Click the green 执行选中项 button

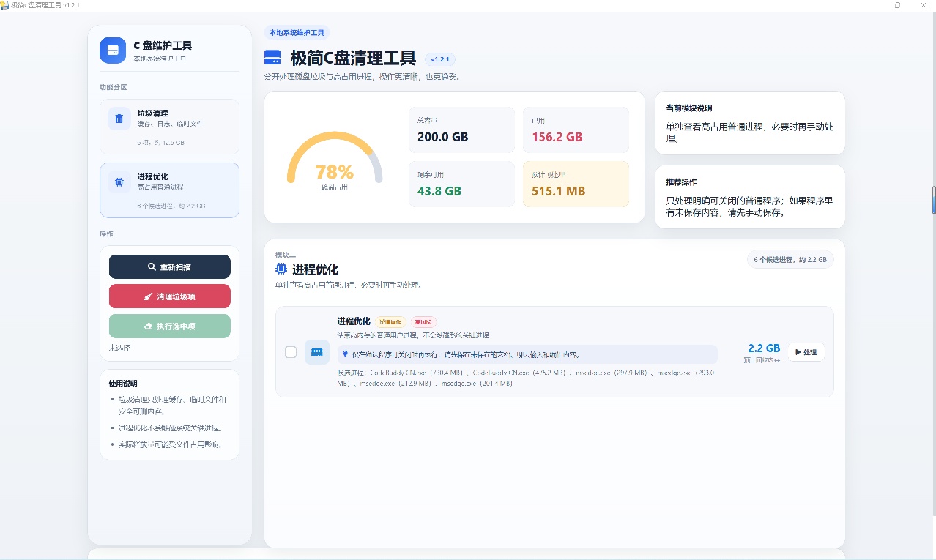(170, 326)
